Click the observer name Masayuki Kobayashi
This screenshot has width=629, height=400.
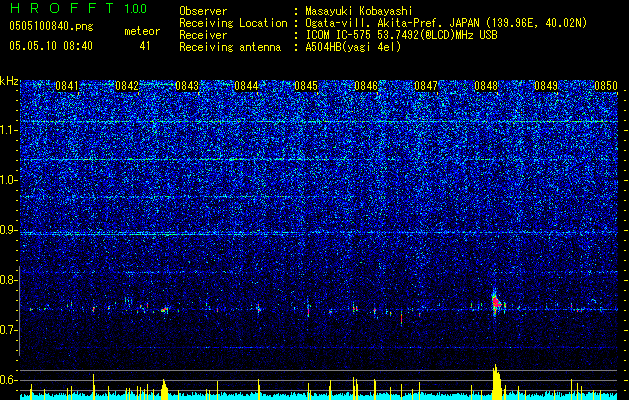click(359, 11)
